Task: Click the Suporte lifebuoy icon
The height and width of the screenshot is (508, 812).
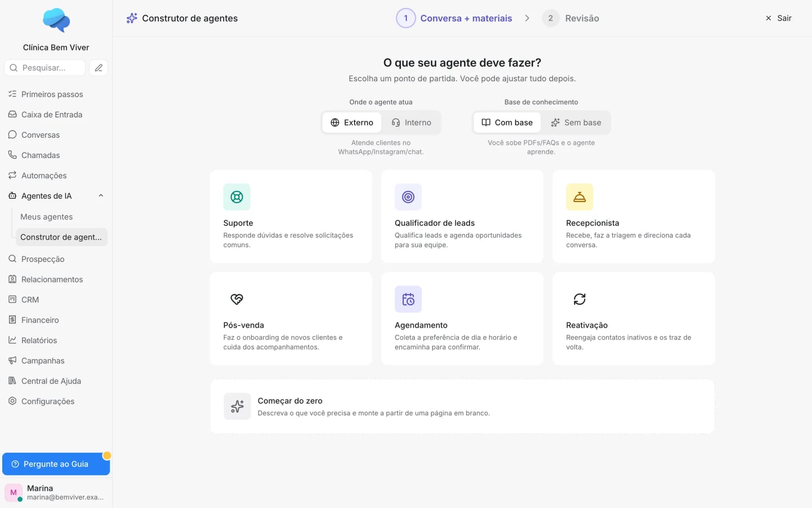Action: click(237, 197)
